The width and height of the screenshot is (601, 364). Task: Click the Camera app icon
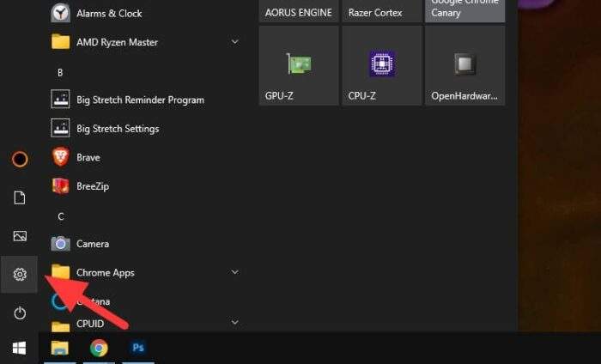[x=60, y=244]
